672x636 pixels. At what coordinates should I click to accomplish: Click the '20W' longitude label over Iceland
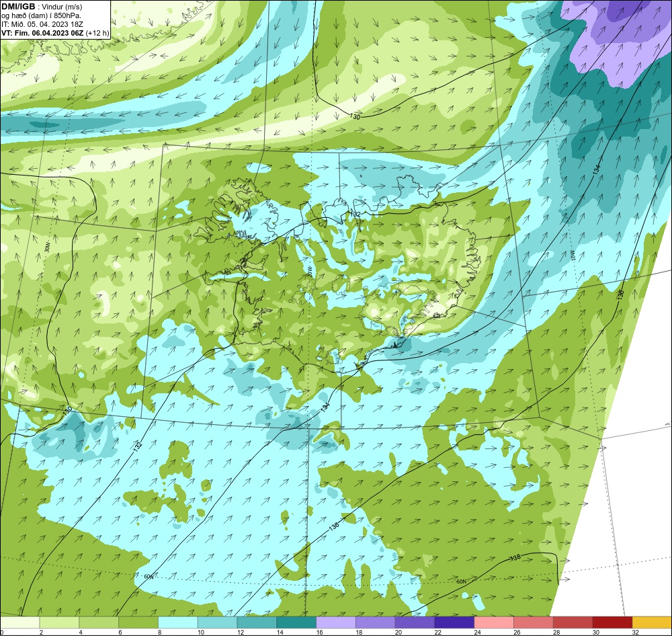309,272
